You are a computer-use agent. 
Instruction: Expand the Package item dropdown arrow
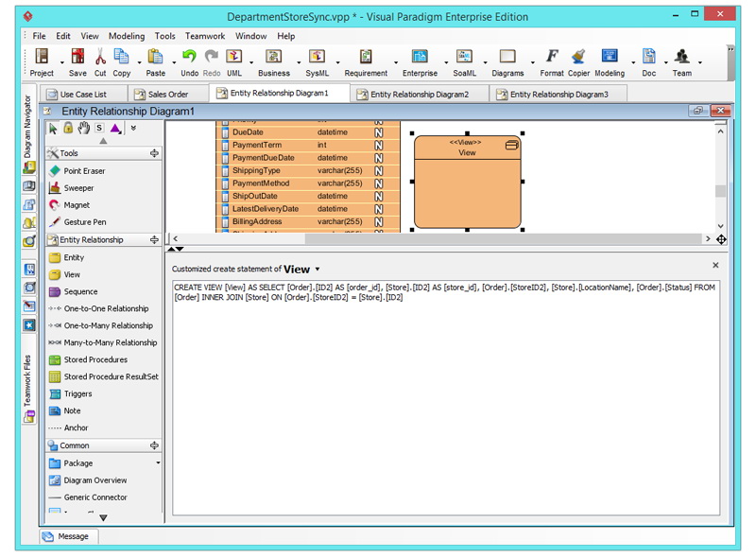coord(158,463)
